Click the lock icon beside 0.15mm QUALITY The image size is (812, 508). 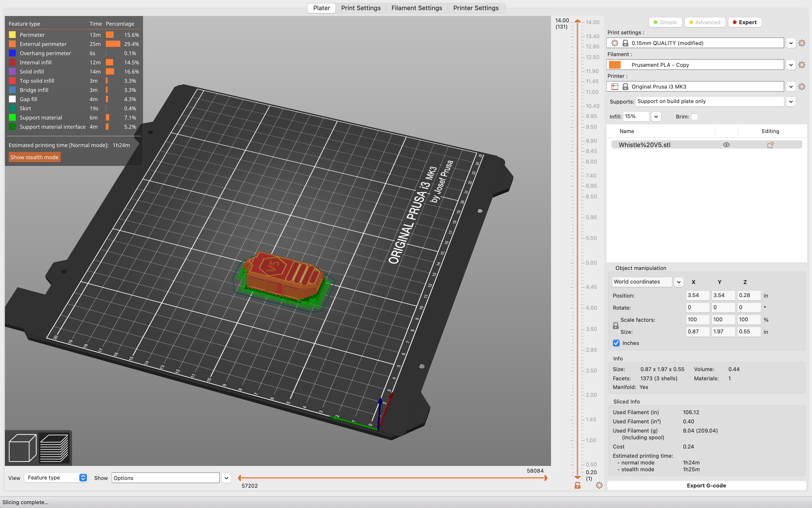coord(625,43)
